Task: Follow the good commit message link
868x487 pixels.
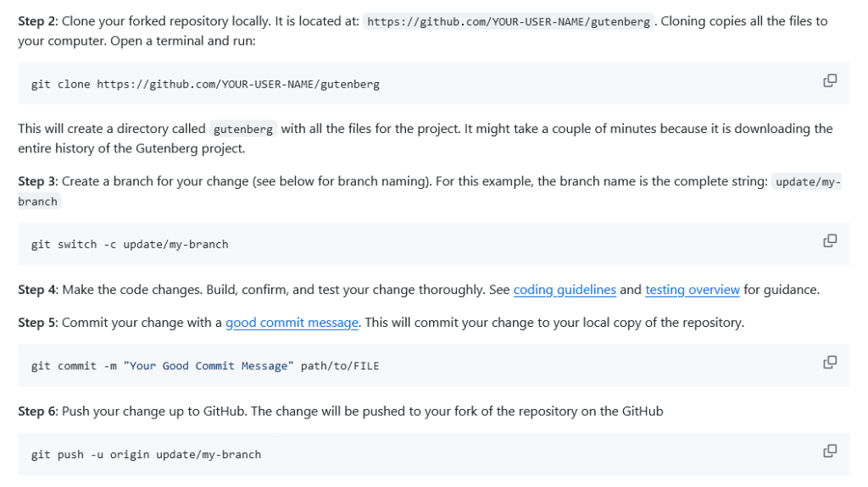Action: click(x=292, y=323)
